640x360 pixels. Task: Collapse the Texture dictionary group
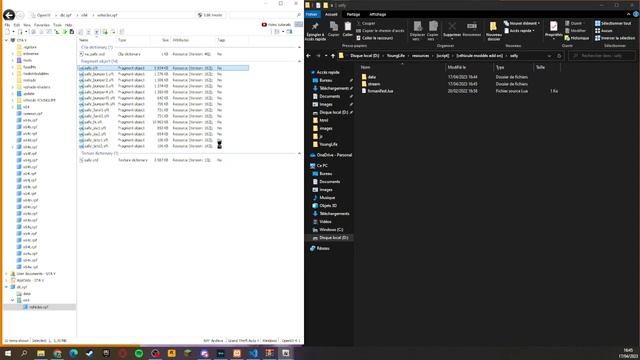(x=300, y=153)
